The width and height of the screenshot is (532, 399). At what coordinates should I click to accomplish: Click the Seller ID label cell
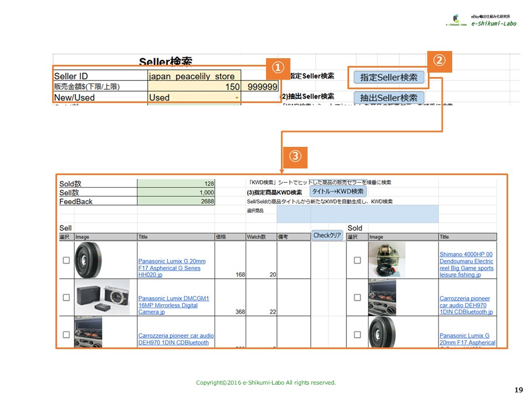[100, 76]
